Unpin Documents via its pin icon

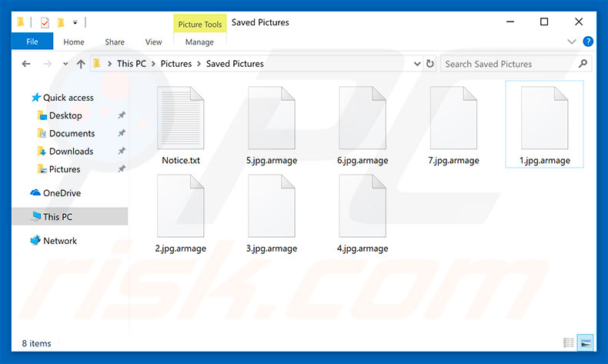(122, 133)
